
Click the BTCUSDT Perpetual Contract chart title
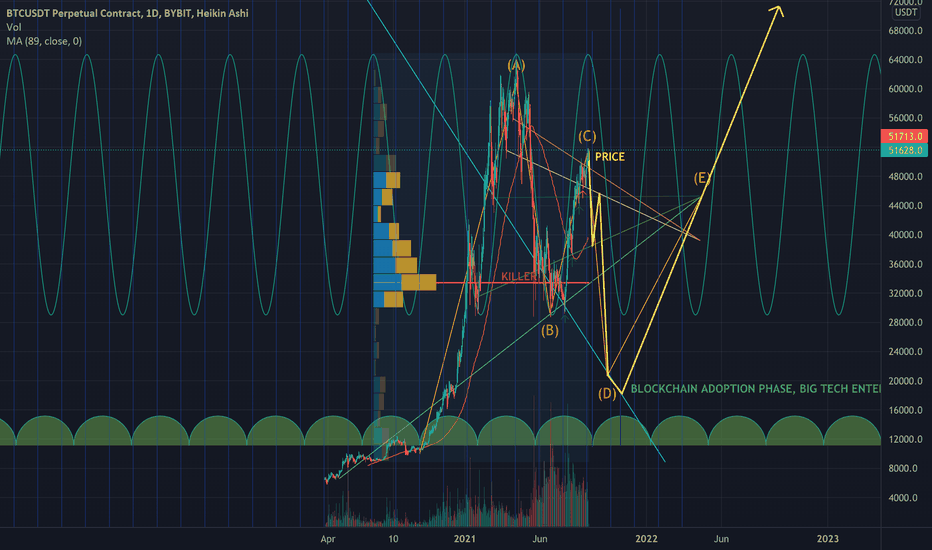click(127, 13)
